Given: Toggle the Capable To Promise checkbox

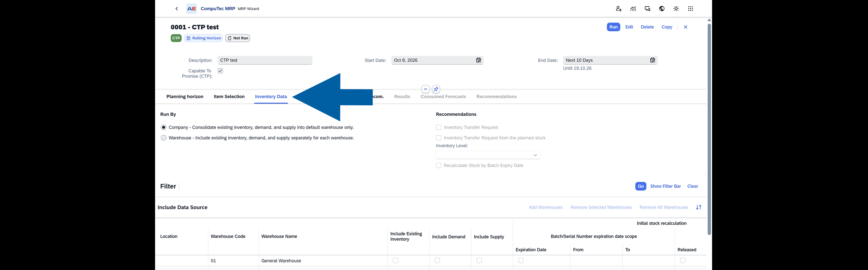Looking at the screenshot, I should click(x=220, y=71).
